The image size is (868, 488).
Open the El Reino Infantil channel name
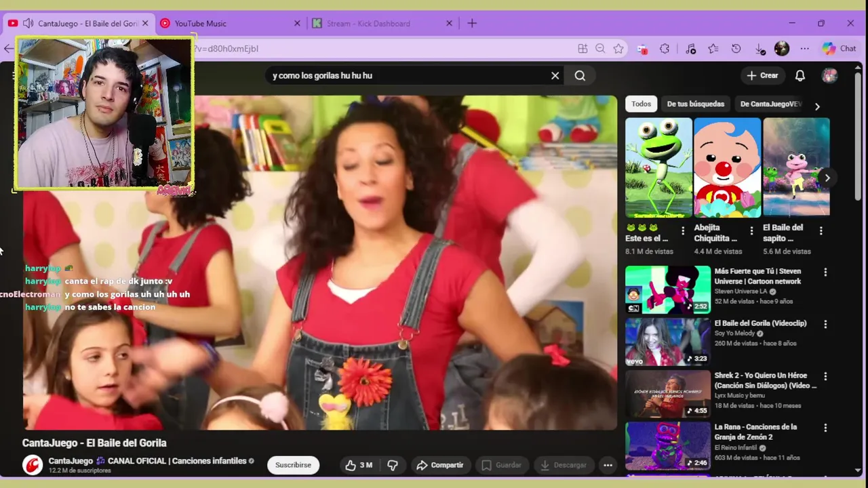[736, 448]
